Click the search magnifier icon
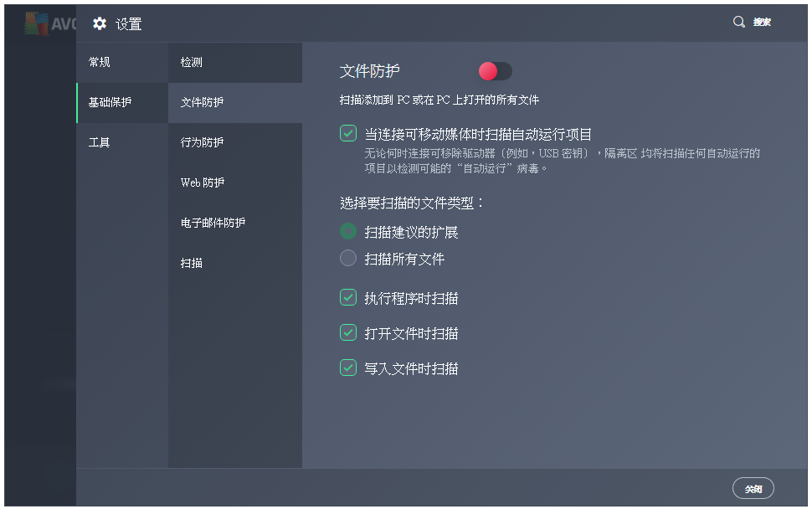Image resolution: width=812 pixels, height=509 pixels. (738, 21)
